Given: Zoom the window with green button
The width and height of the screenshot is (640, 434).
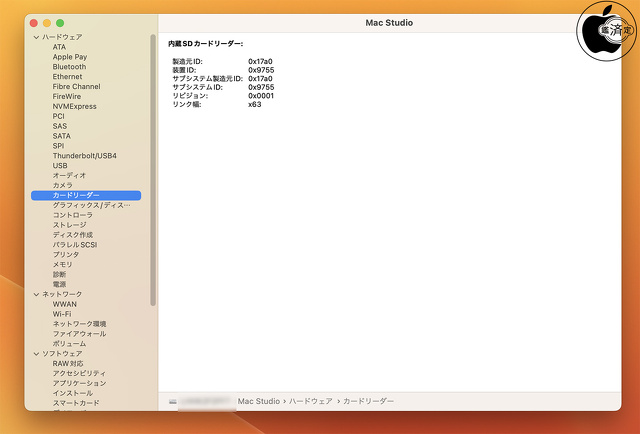Looking at the screenshot, I should pyautogui.click(x=60, y=23).
